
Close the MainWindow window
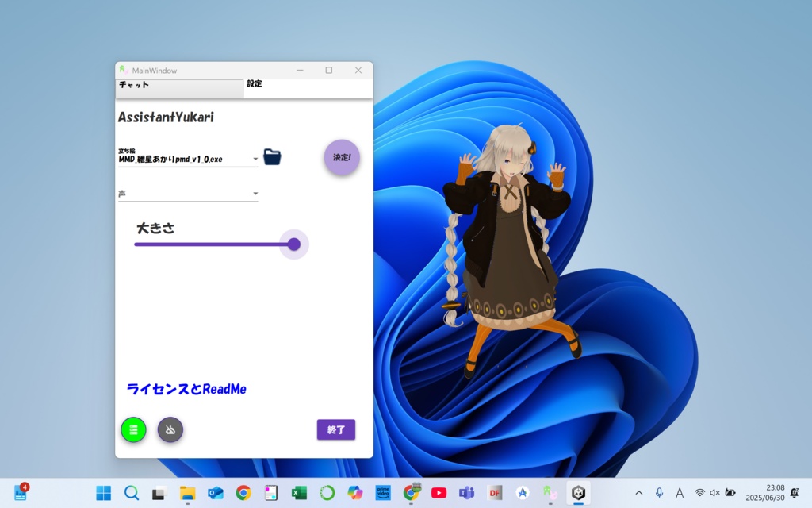[x=358, y=70]
